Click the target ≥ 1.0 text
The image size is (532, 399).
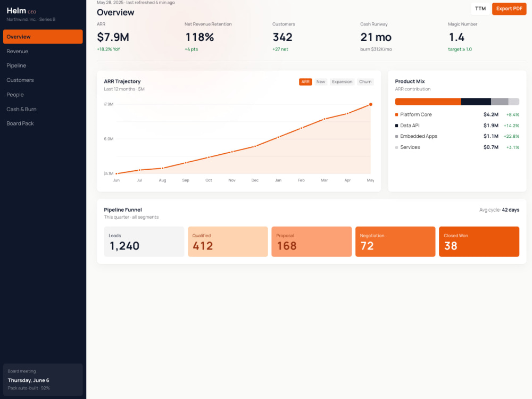460,49
